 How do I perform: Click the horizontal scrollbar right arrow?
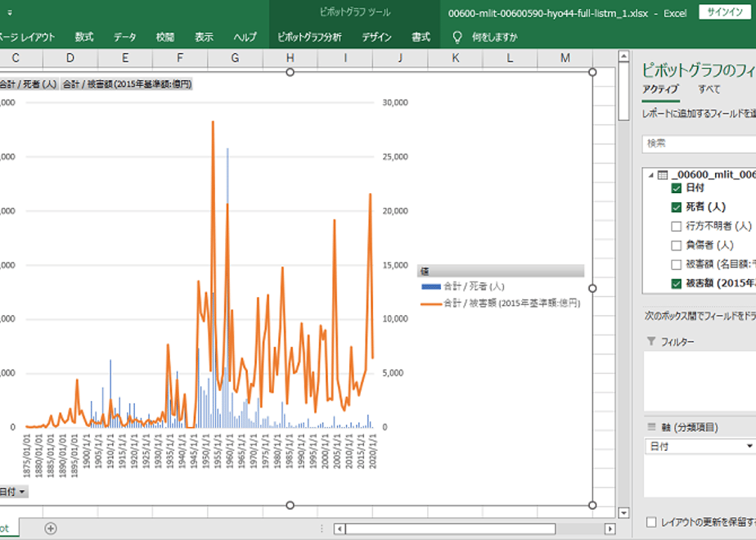coord(610,529)
